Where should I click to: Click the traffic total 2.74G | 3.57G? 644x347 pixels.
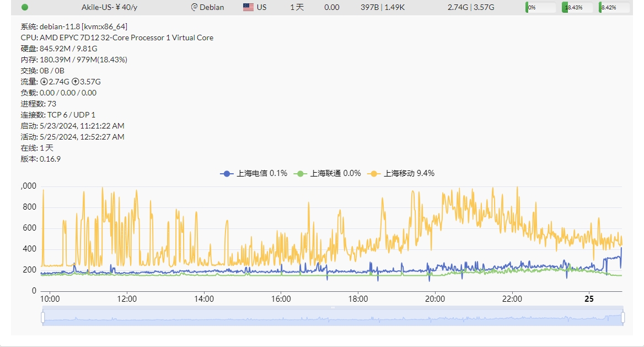pos(471,7)
